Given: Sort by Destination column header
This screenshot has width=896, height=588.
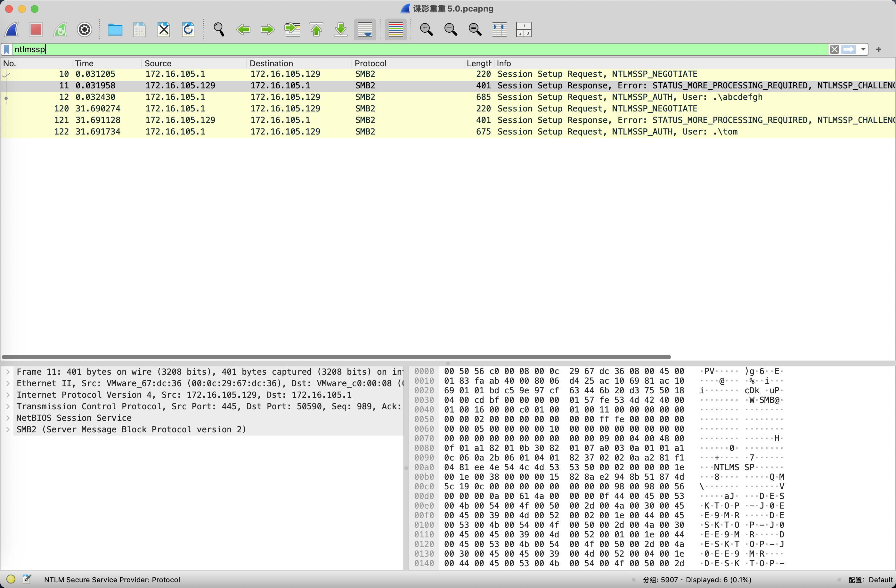Looking at the screenshot, I should click(299, 63).
